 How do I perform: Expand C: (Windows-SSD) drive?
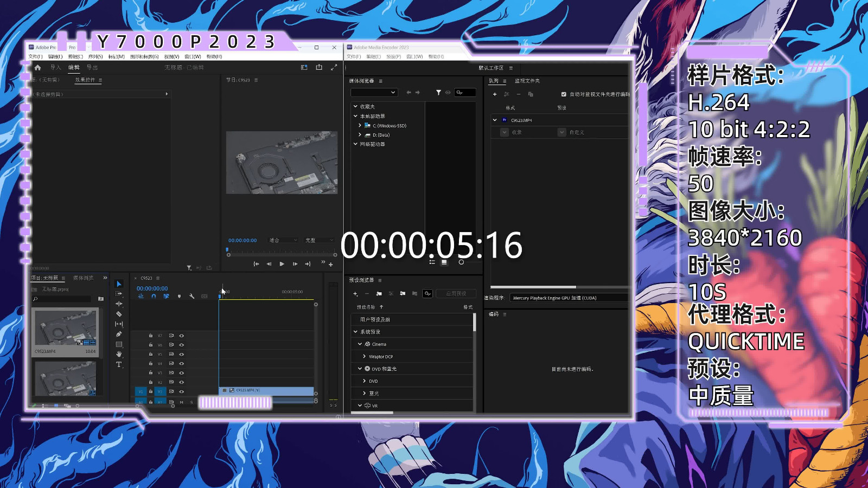(360, 125)
